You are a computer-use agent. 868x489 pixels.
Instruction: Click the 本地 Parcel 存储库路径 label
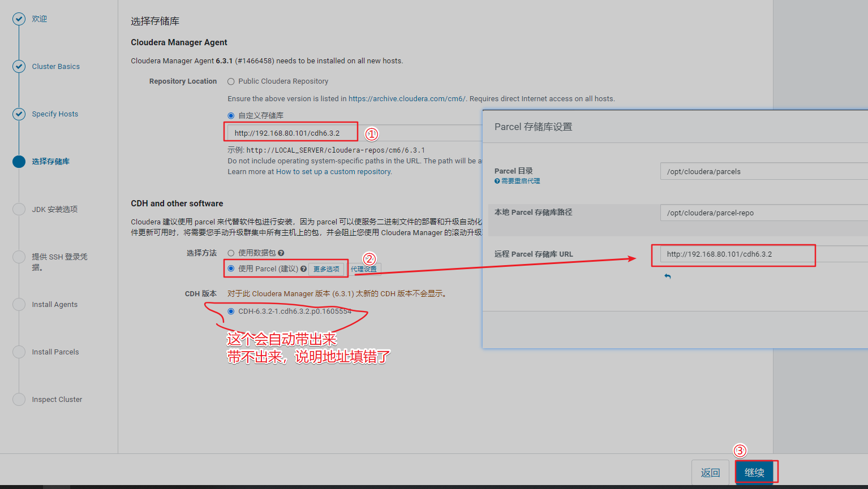(534, 213)
